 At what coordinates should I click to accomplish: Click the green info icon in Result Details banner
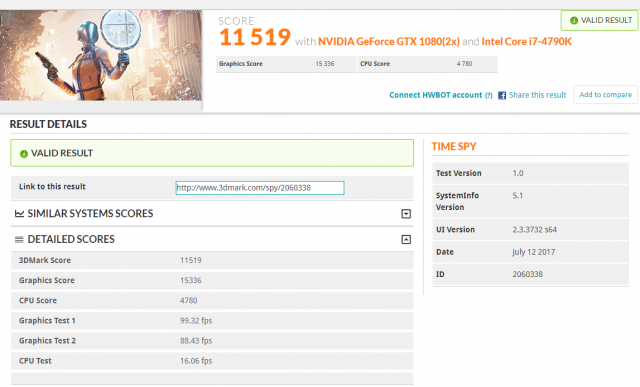[x=24, y=154]
